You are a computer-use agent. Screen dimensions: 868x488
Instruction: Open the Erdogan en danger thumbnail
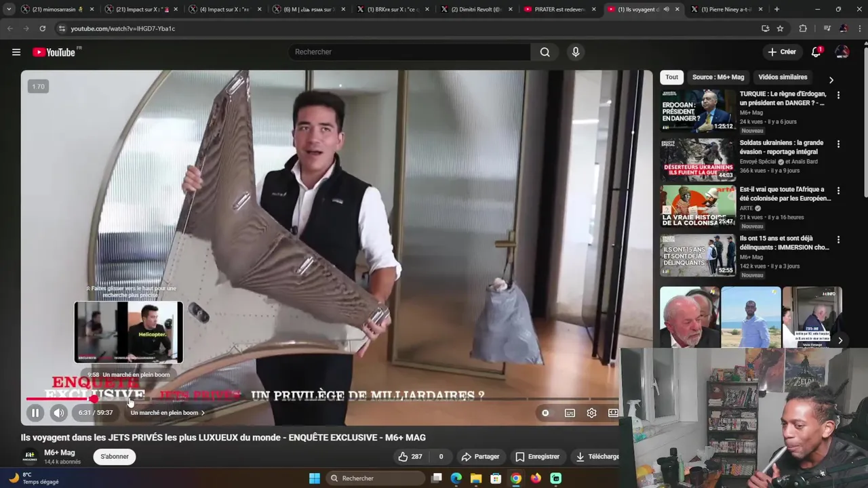click(698, 111)
